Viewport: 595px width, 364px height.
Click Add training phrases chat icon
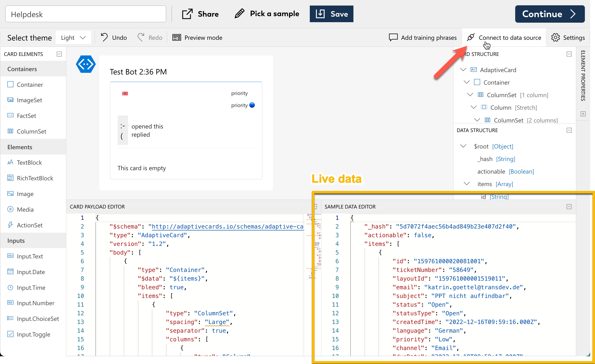393,37
